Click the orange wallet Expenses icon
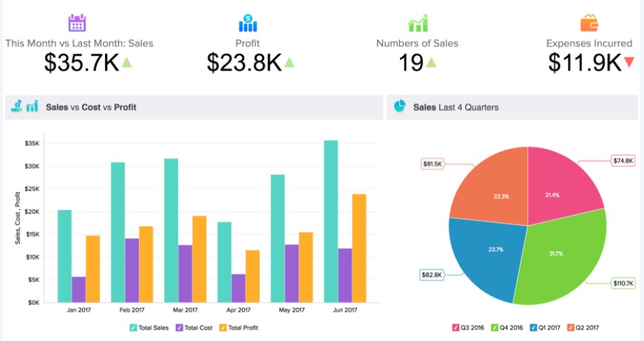The image size is (644, 341). click(589, 22)
